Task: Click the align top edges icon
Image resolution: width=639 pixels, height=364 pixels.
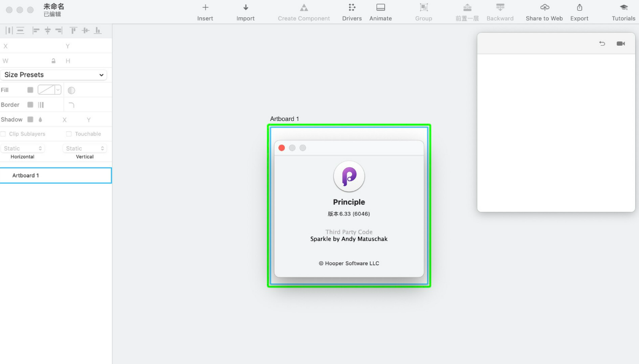Action: (73, 31)
